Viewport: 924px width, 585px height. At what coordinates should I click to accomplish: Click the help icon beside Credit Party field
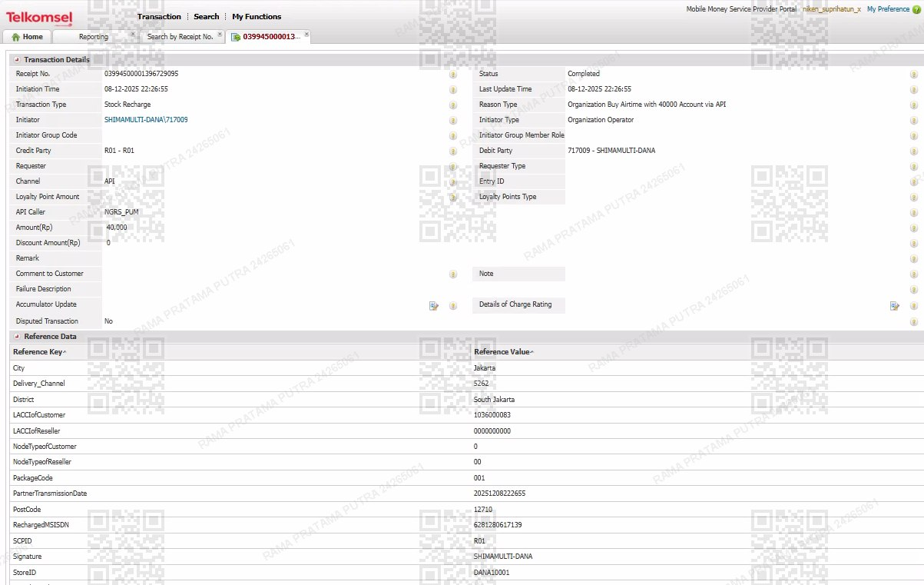453,151
